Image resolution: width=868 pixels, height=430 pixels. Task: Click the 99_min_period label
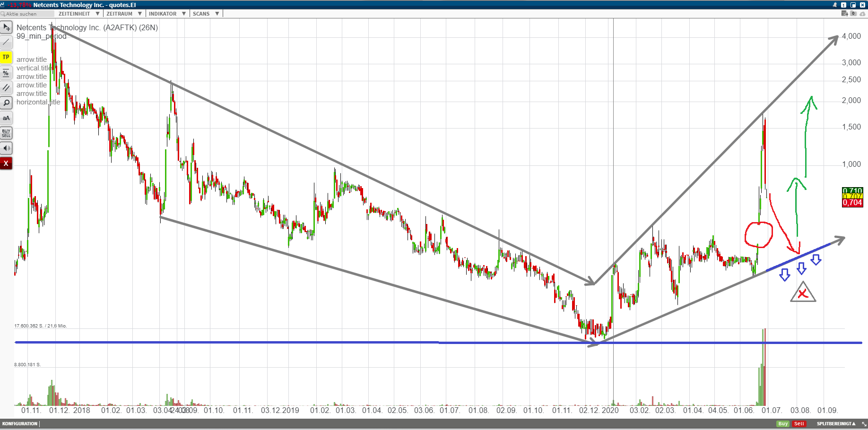point(42,36)
